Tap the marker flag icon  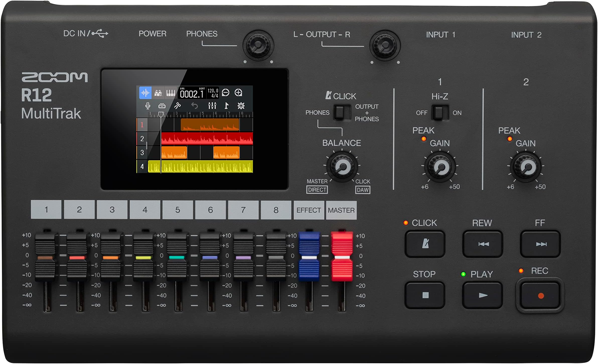click(x=228, y=106)
